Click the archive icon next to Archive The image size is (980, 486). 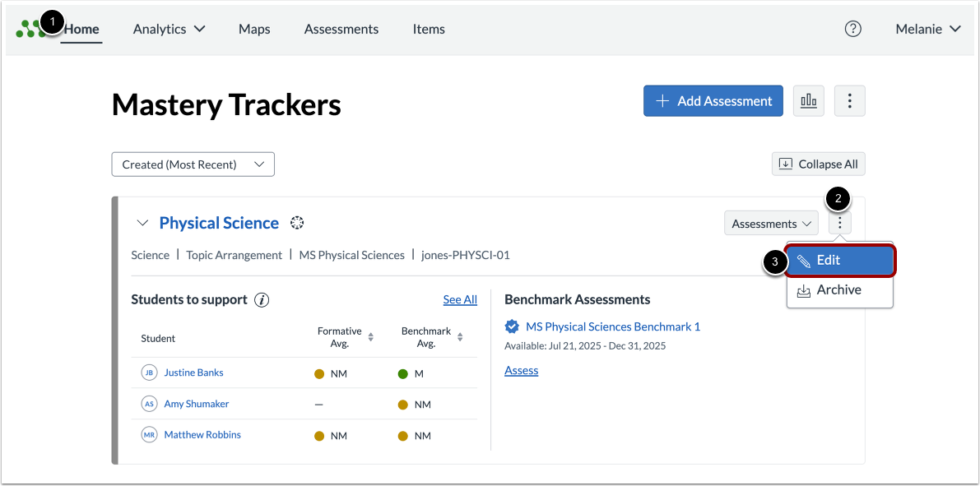pyautogui.click(x=802, y=289)
